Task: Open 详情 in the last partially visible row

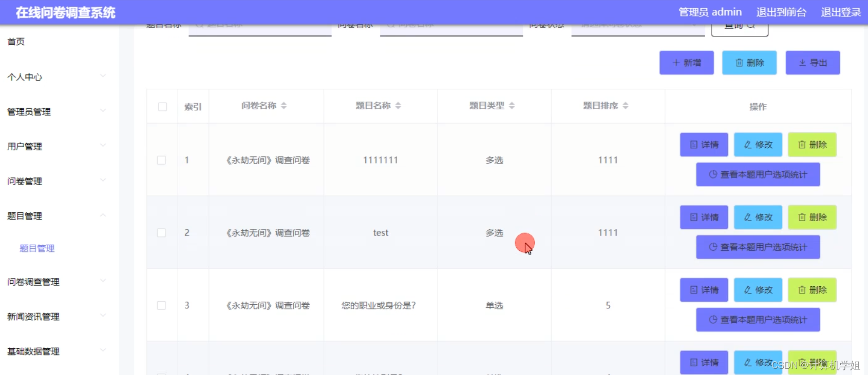Action: [704, 363]
